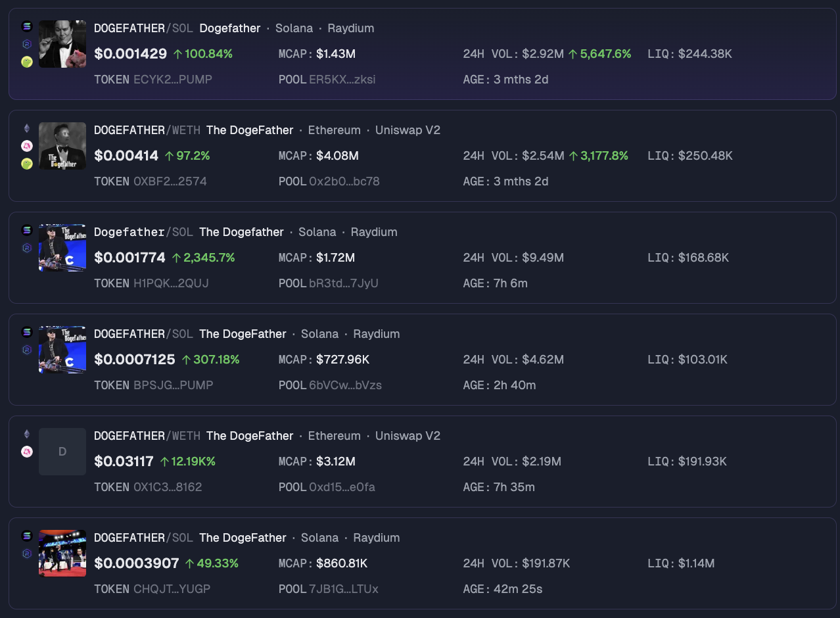Viewport: 840px width, 618px height.
Task: Open the DOGEFATHER/WETH pair title aged 3 mths 2d
Action: (147, 130)
